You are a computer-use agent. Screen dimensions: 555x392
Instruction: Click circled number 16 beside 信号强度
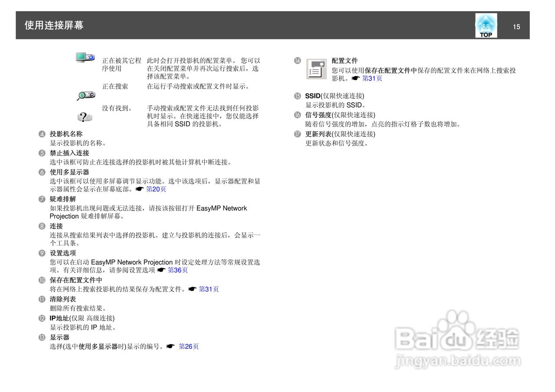click(x=297, y=115)
